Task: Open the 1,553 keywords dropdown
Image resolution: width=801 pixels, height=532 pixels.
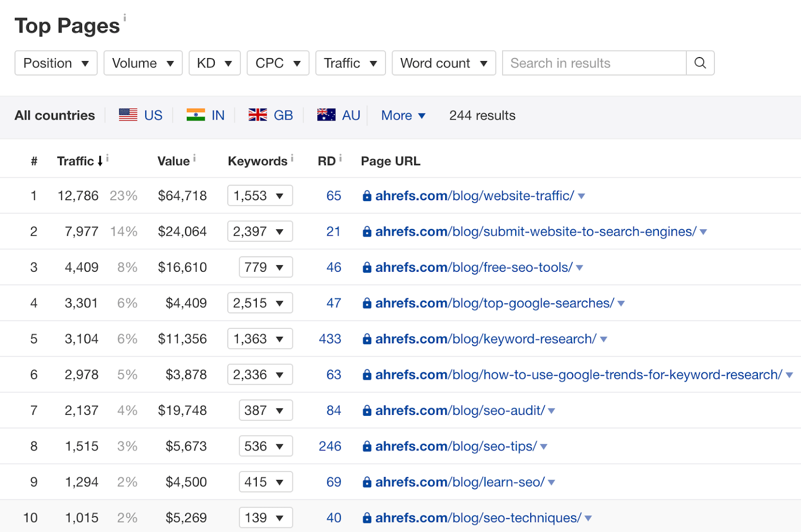Action: (x=260, y=196)
